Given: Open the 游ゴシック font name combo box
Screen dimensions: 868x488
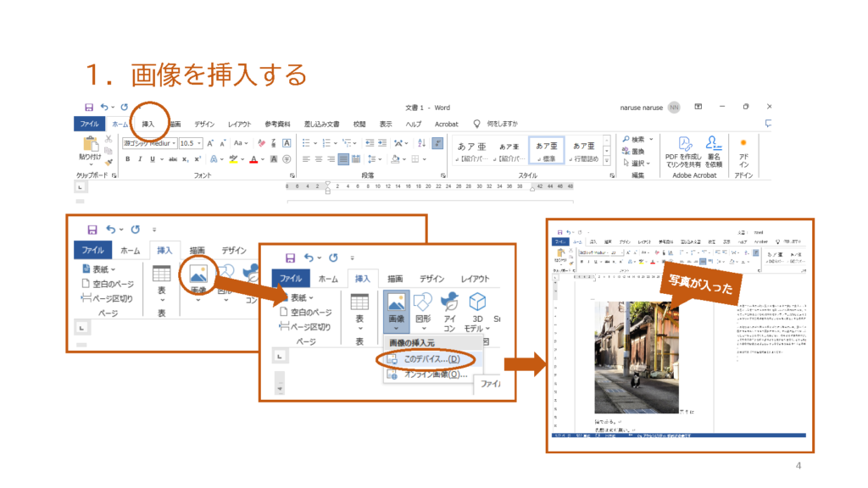Looking at the screenshot, I should 149,143.
